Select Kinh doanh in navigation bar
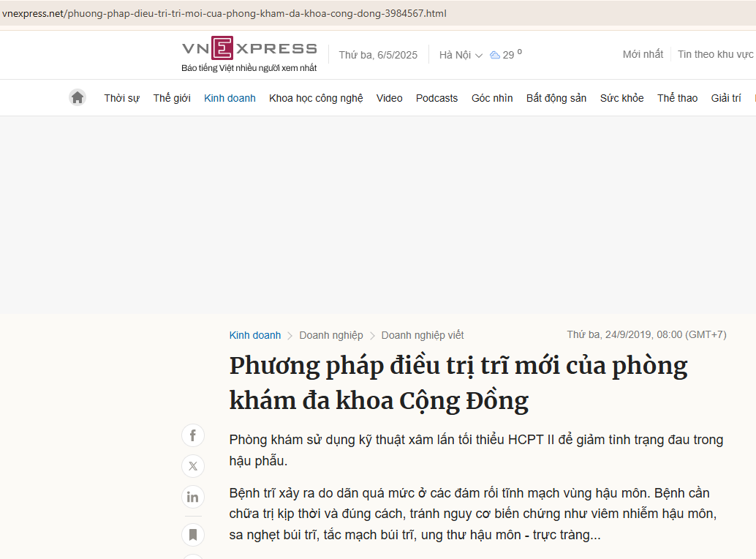Image resolution: width=756 pixels, height=559 pixels. click(x=230, y=98)
